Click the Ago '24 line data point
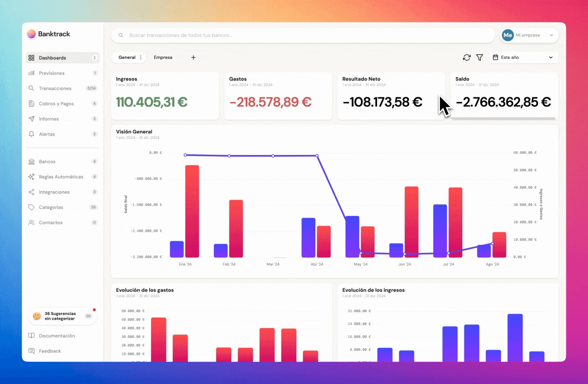Image resolution: width=588 pixels, height=384 pixels. point(492,244)
